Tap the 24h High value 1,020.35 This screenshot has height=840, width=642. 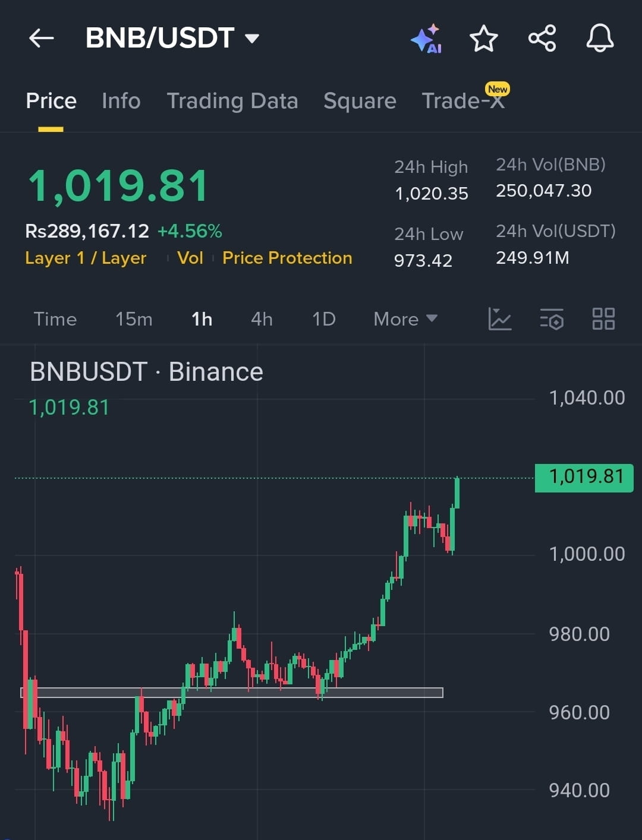(x=432, y=193)
